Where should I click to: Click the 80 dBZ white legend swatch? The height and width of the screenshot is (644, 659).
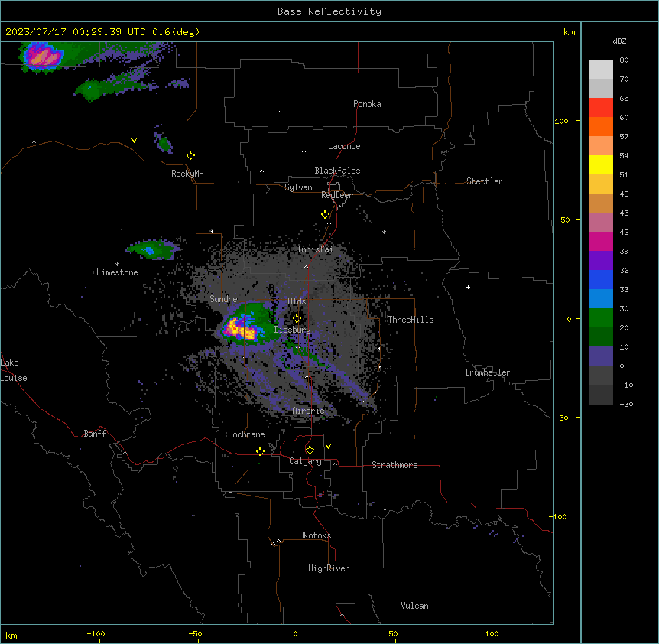[601, 70]
